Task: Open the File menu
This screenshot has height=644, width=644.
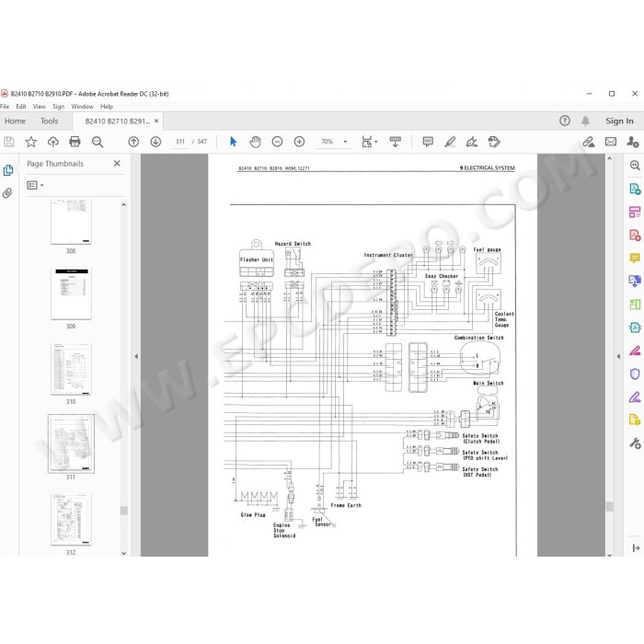Action: [x=5, y=107]
